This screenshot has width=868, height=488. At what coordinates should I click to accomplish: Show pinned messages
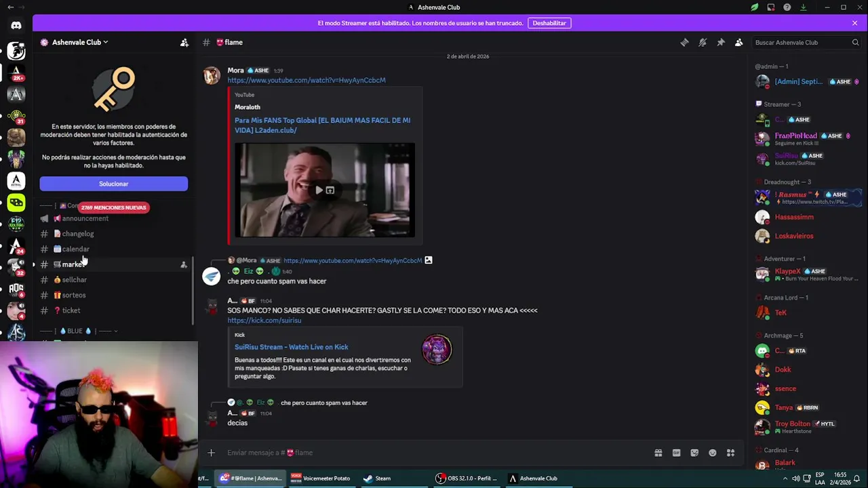[721, 42]
